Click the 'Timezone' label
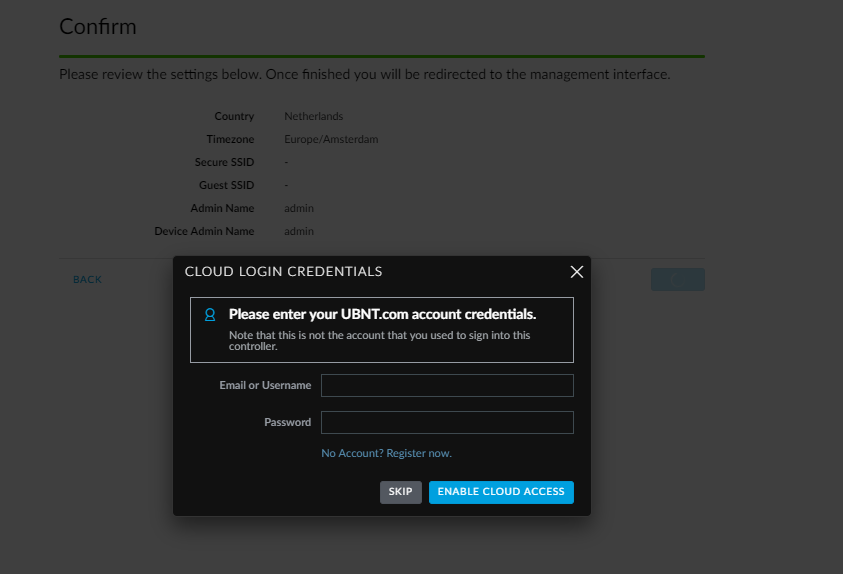This screenshot has width=843, height=574. pos(230,139)
